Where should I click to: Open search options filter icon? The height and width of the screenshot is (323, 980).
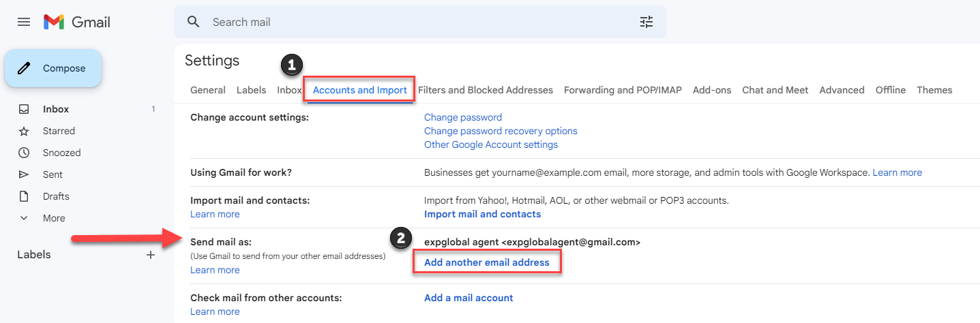pyautogui.click(x=646, y=22)
